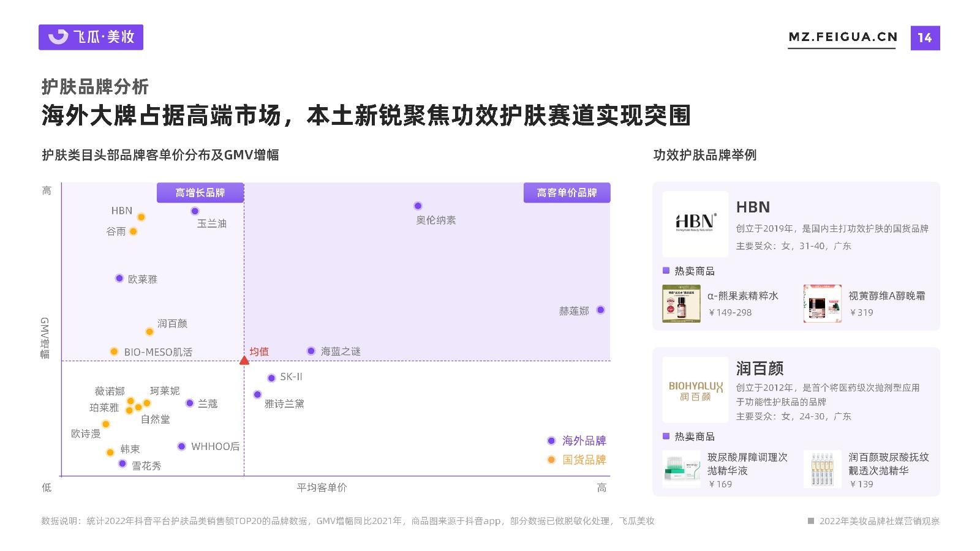The height and width of the screenshot is (551, 980).
Task: Click the 护肤品牌分析 heading
Action: pos(95,87)
